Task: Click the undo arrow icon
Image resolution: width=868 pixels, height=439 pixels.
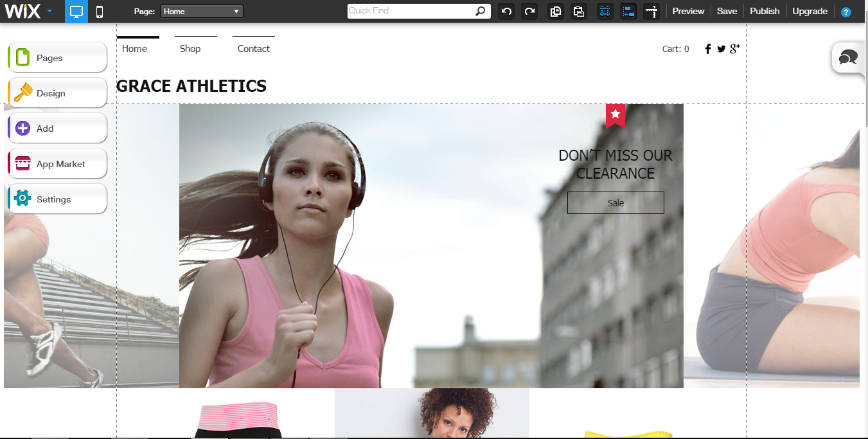Action: click(506, 12)
